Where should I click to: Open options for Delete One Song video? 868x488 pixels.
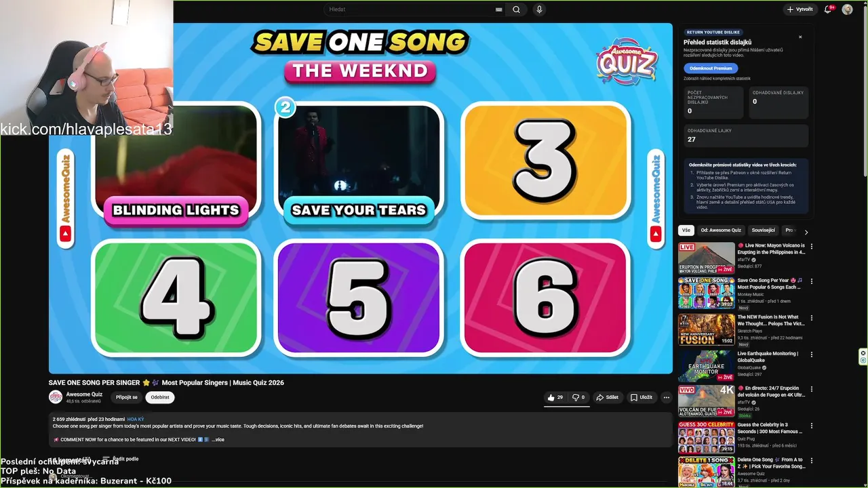[812, 460]
